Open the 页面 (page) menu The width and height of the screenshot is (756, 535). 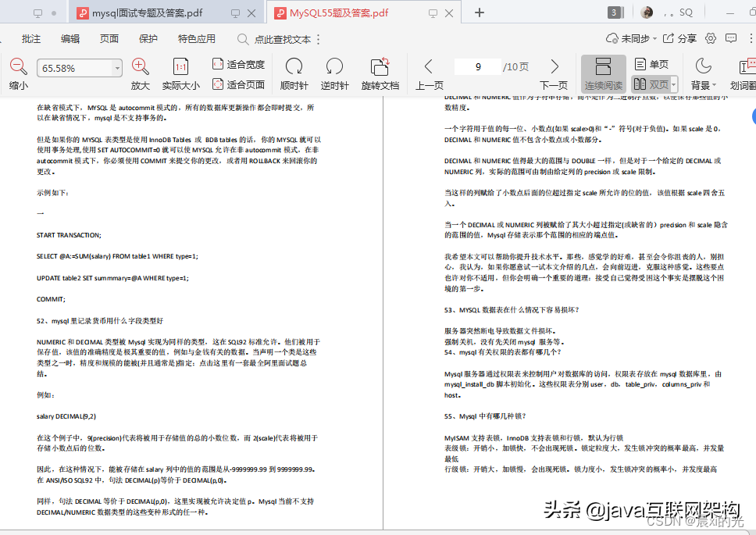click(x=109, y=39)
